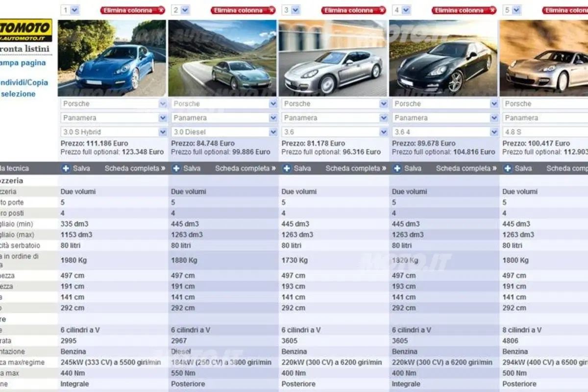Open the silver Panamera photo in column 3
Screen dimensions: 588x392
[x=334, y=58]
